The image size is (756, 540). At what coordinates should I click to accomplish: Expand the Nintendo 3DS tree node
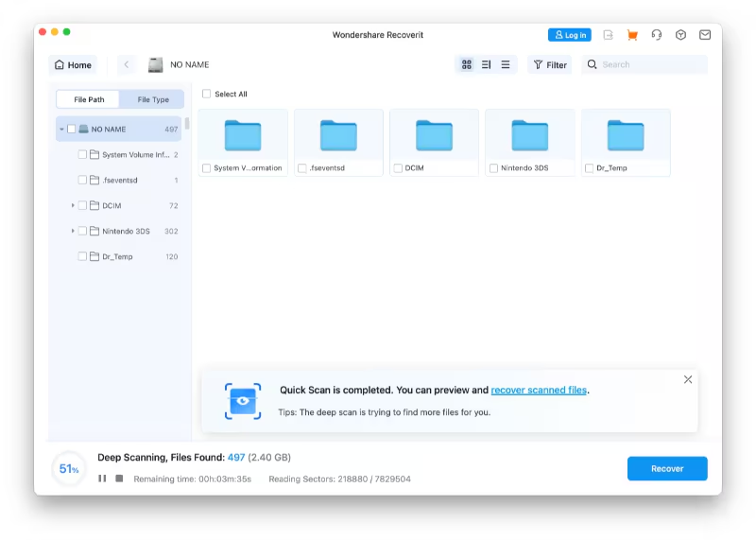pos(73,231)
